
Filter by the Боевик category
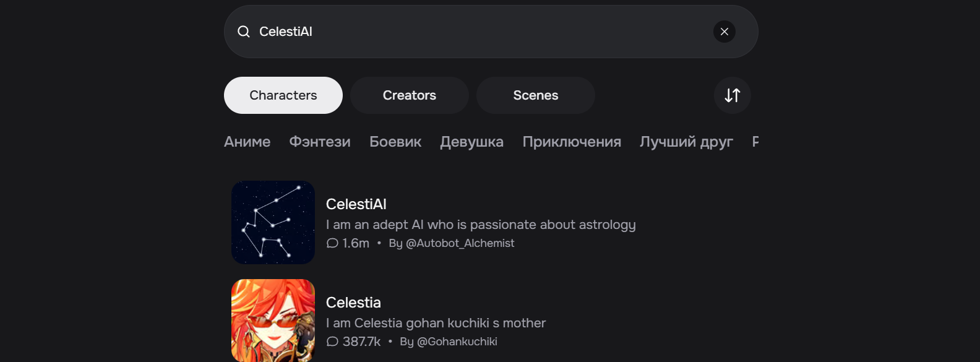coord(395,142)
